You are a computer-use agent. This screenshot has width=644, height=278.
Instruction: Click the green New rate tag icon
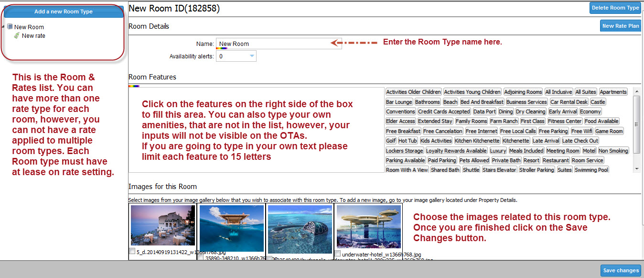coord(17,35)
